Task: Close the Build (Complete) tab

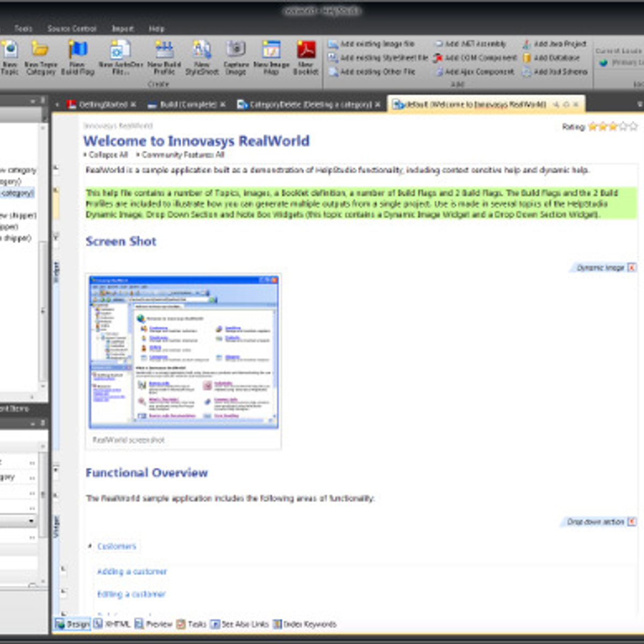Action: pyautogui.click(x=222, y=105)
